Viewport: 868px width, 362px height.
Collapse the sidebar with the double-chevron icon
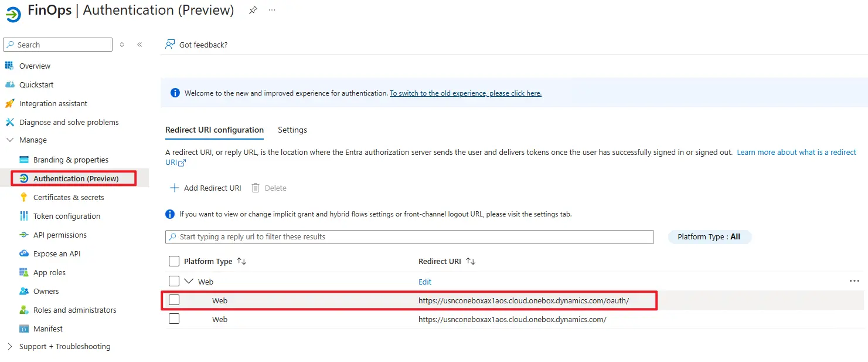[139, 45]
